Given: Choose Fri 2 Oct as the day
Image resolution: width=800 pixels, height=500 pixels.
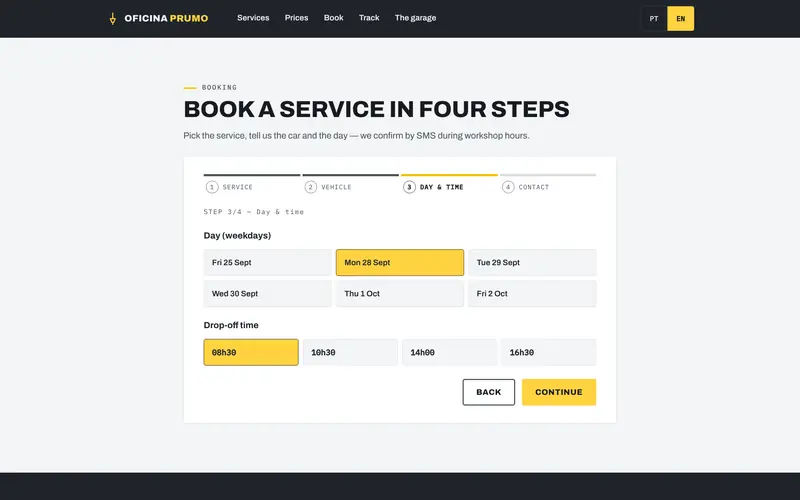Looking at the screenshot, I should (532, 294).
